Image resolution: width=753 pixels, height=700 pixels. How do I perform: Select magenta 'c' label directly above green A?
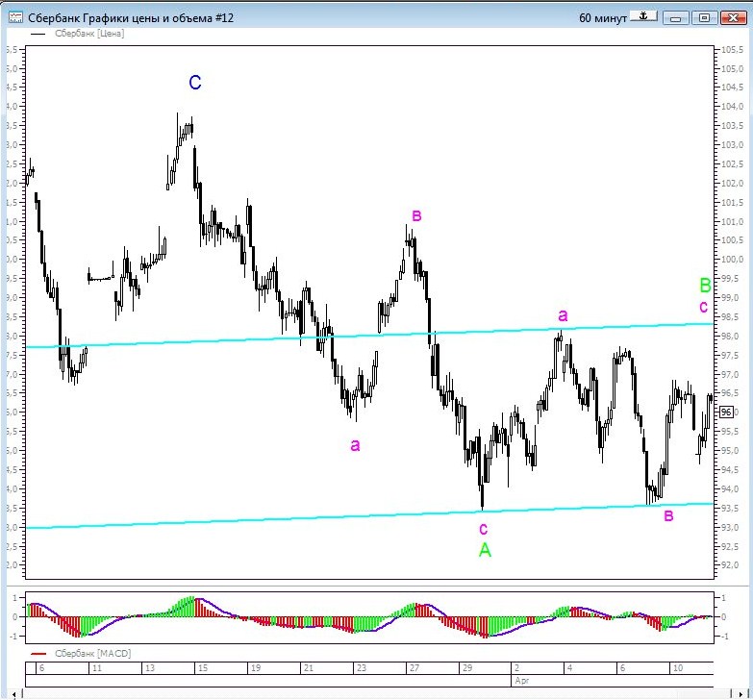click(484, 529)
